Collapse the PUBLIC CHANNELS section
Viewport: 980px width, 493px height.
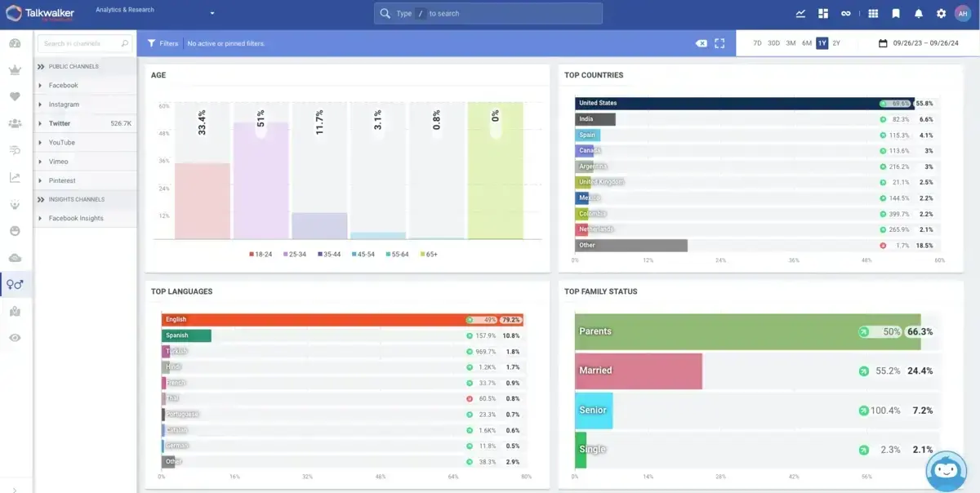coord(40,66)
